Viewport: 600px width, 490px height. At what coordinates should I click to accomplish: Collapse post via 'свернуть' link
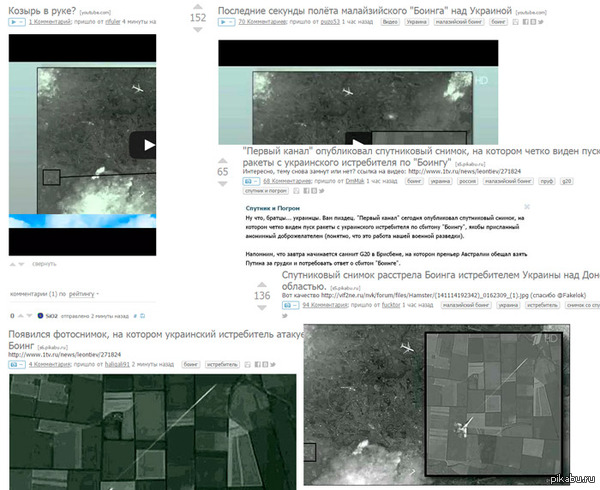click(x=44, y=264)
